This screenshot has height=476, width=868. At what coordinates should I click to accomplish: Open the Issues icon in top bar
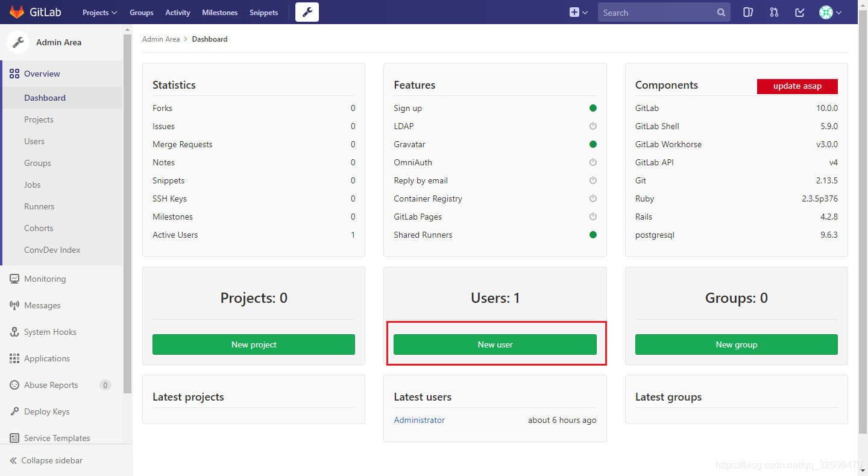pos(748,12)
